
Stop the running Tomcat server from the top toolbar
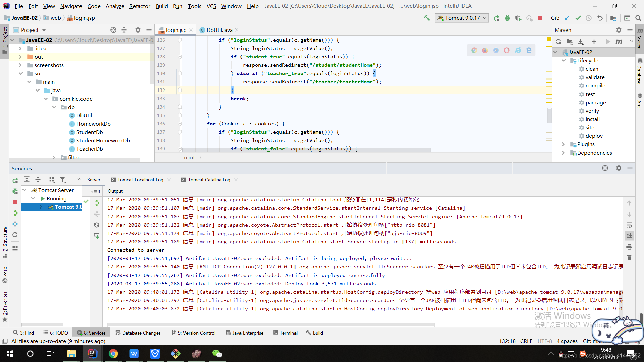click(x=540, y=18)
